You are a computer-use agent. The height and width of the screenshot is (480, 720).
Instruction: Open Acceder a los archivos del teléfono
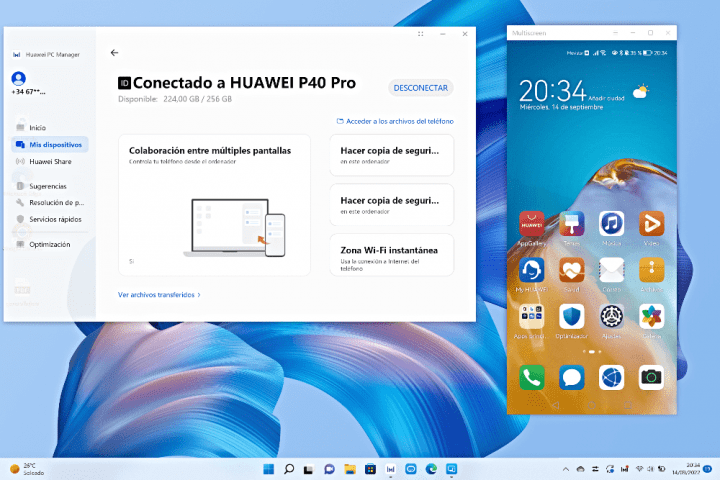point(395,121)
